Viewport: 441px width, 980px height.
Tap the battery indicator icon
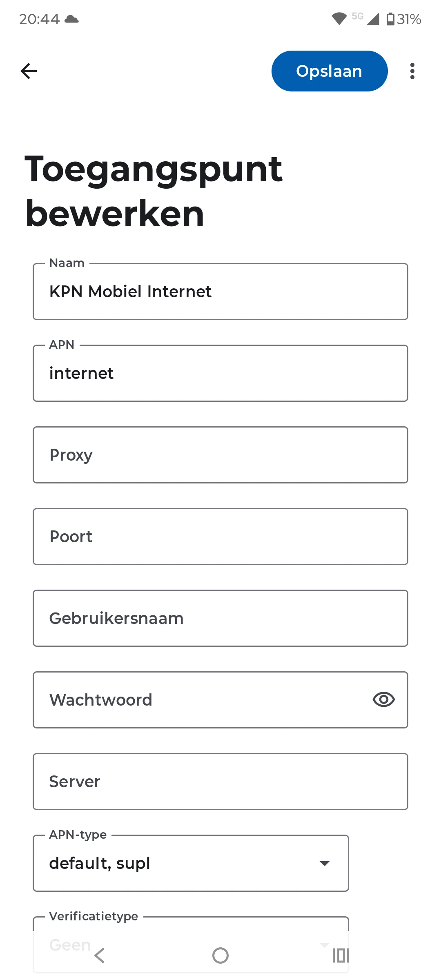coord(390,19)
